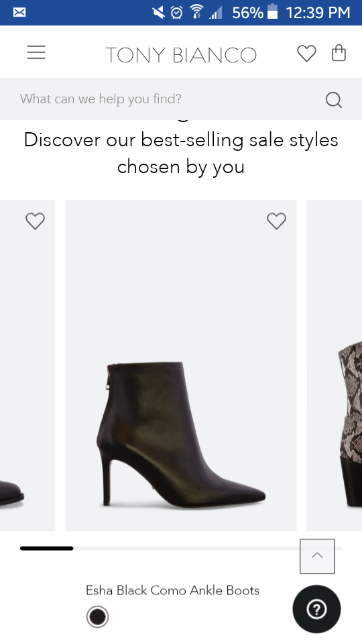This screenshot has width=362, height=644.
Task: Open the shopping bag icon
Action: 339,54
